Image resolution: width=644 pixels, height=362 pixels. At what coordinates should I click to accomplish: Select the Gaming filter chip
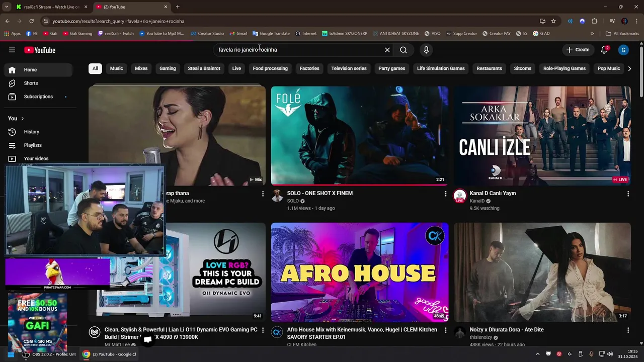(168, 68)
